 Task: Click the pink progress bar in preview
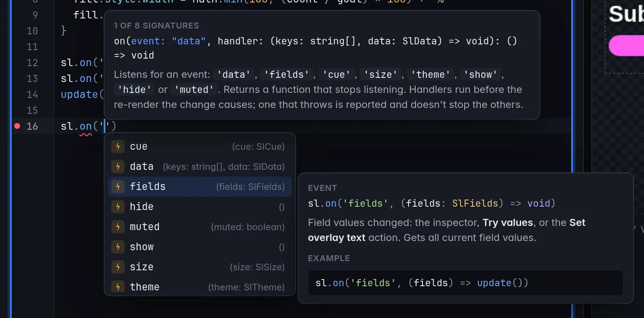(x=626, y=46)
